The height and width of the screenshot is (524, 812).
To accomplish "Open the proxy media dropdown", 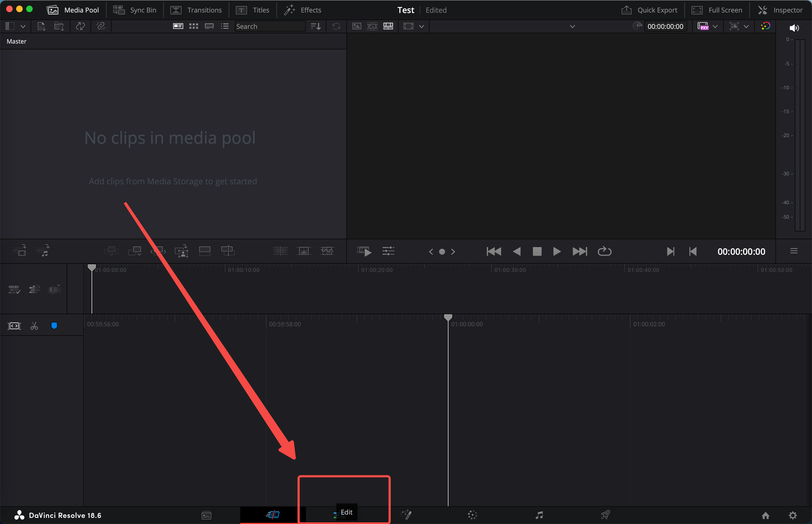I will [x=715, y=26].
